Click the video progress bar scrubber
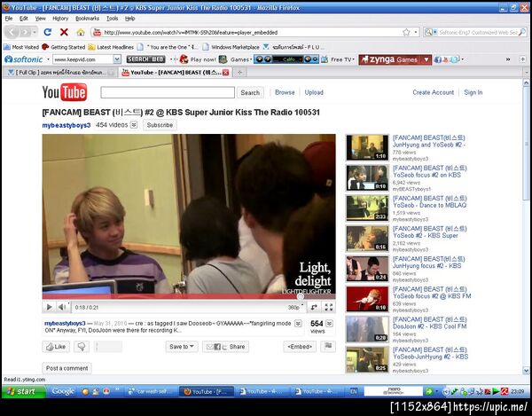This screenshot has height=416, width=532. (301, 296)
